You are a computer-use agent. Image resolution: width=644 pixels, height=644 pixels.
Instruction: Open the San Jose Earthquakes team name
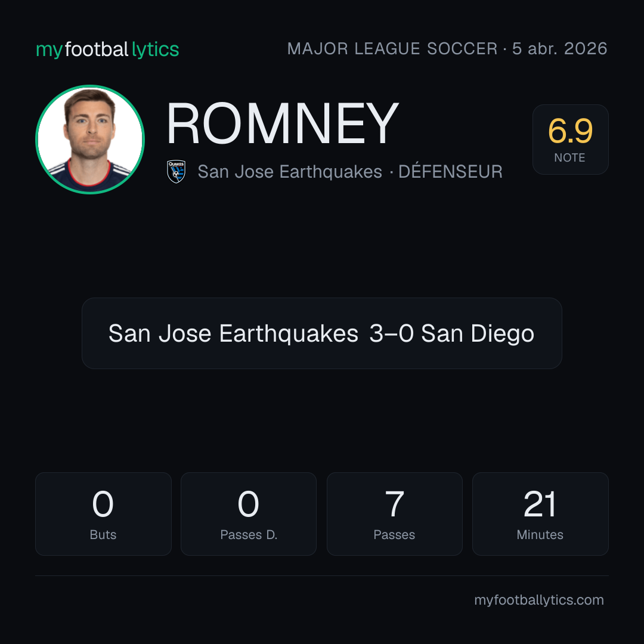point(290,172)
